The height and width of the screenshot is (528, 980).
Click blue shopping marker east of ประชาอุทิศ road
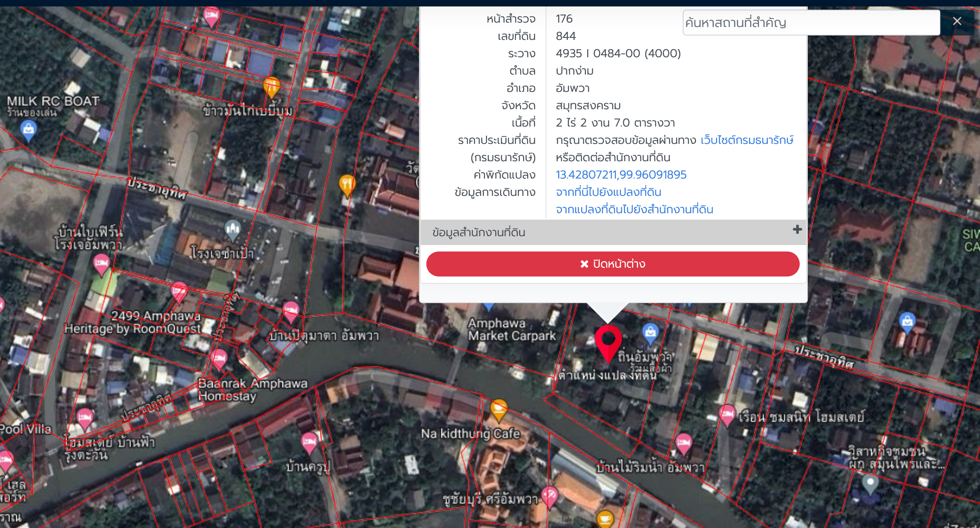(x=907, y=322)
